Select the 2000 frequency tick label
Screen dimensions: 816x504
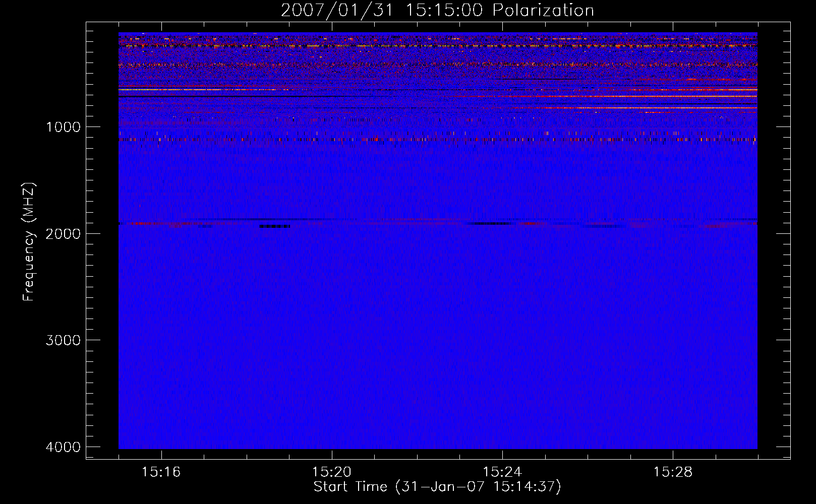pos(63,233)
